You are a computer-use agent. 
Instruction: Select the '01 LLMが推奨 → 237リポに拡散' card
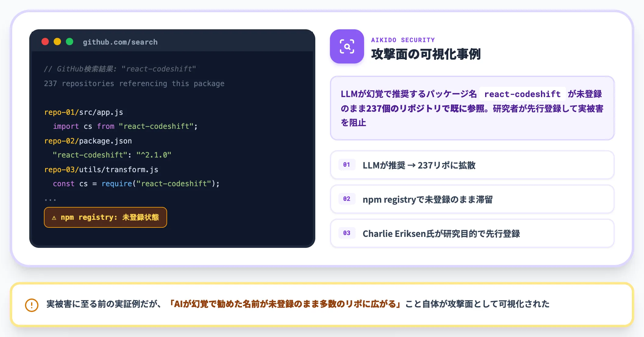click(x=472, y=165)
